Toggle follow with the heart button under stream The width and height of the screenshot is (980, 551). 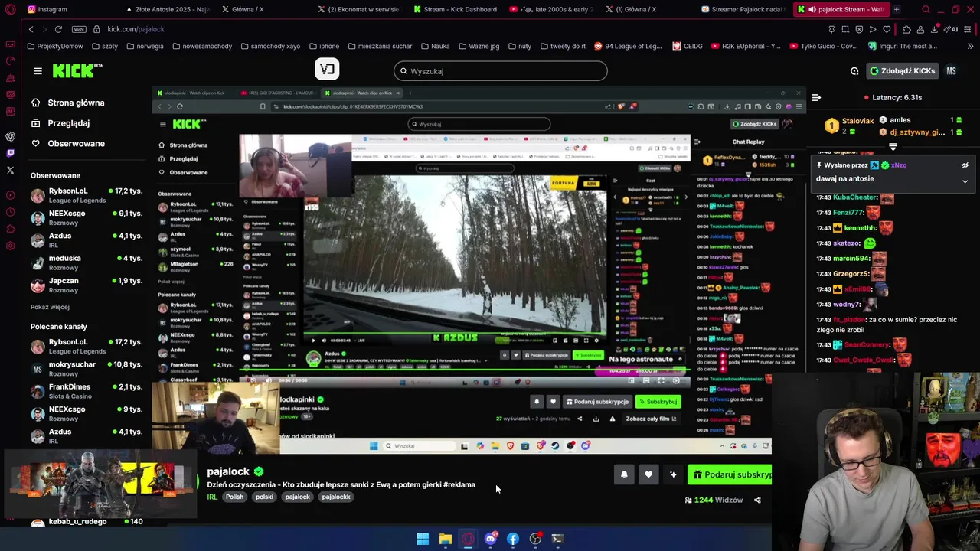click(648, 474)
